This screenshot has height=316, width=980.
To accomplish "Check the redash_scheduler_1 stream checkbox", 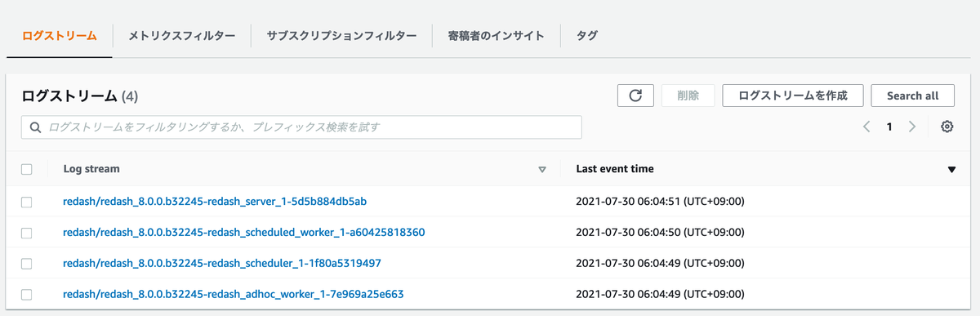I will pos(27,264).
